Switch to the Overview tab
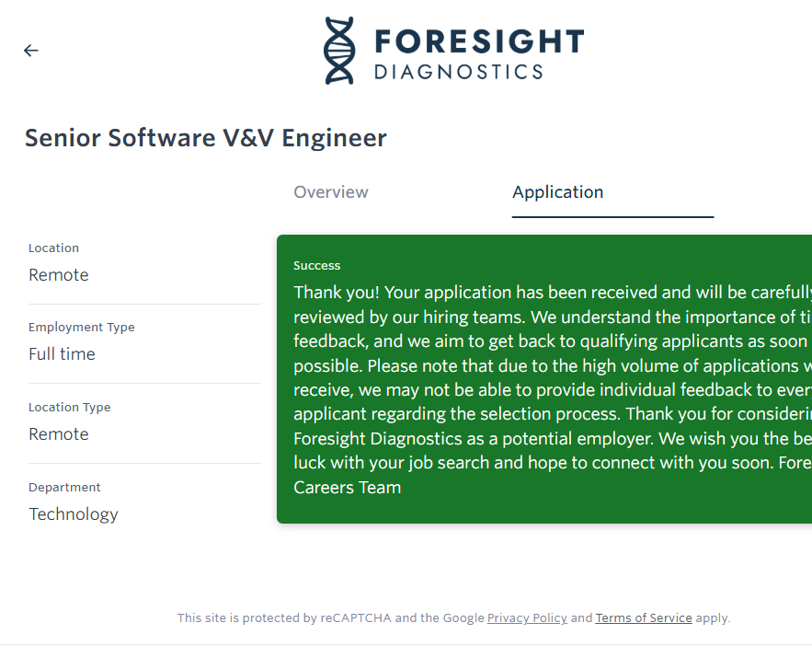Screen dimensions: 812x646 click(331, 192)
